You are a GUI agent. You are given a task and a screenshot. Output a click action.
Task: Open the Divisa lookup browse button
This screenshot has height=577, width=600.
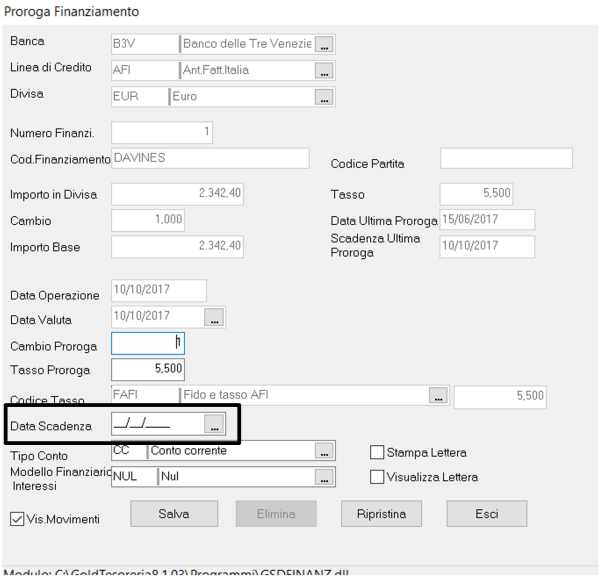(x=323, y=97)
